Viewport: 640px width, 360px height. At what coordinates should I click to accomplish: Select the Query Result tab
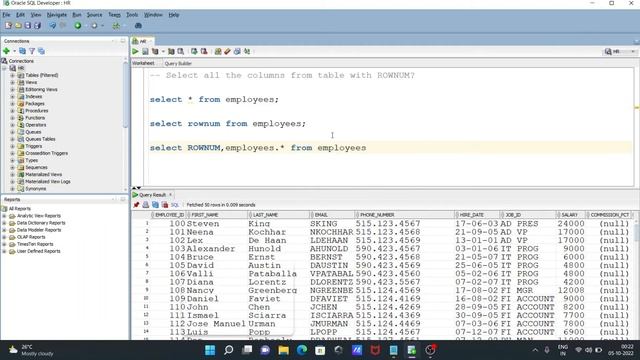click(152, 195)
